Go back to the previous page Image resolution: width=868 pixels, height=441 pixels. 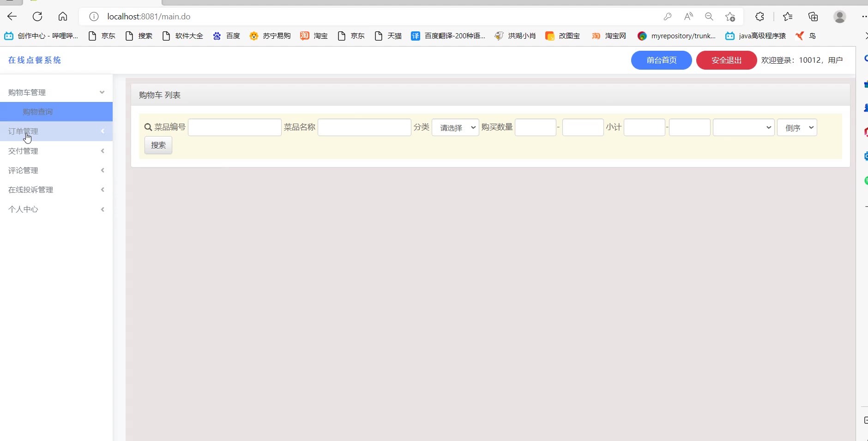(12, 17)
